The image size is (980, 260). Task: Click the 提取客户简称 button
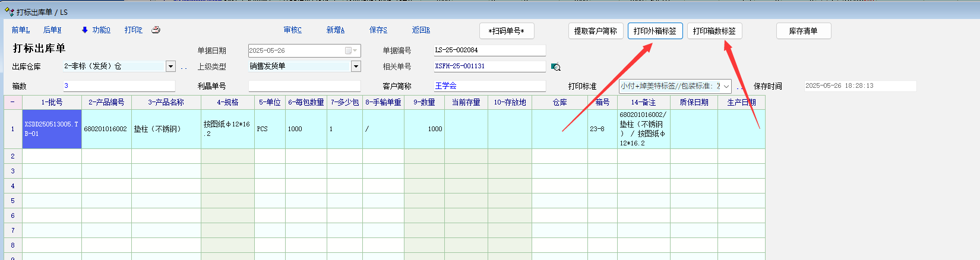595,31
